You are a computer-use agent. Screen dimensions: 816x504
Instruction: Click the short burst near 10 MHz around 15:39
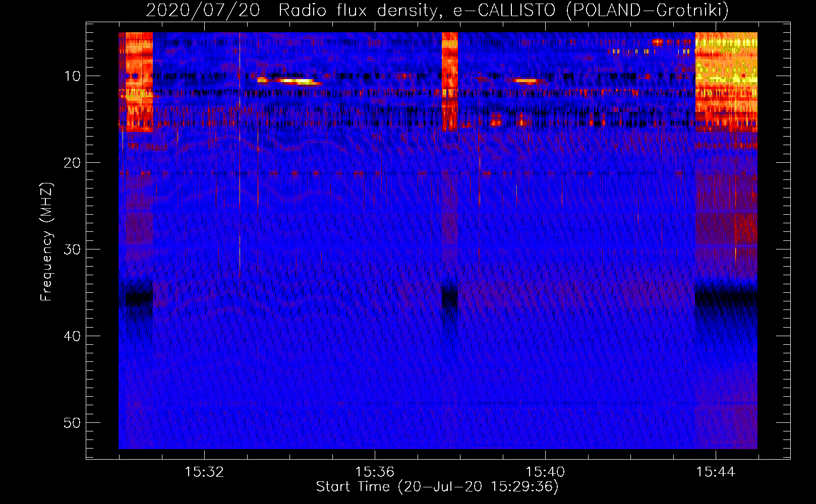pyautogui.click(x=527, y=81)
